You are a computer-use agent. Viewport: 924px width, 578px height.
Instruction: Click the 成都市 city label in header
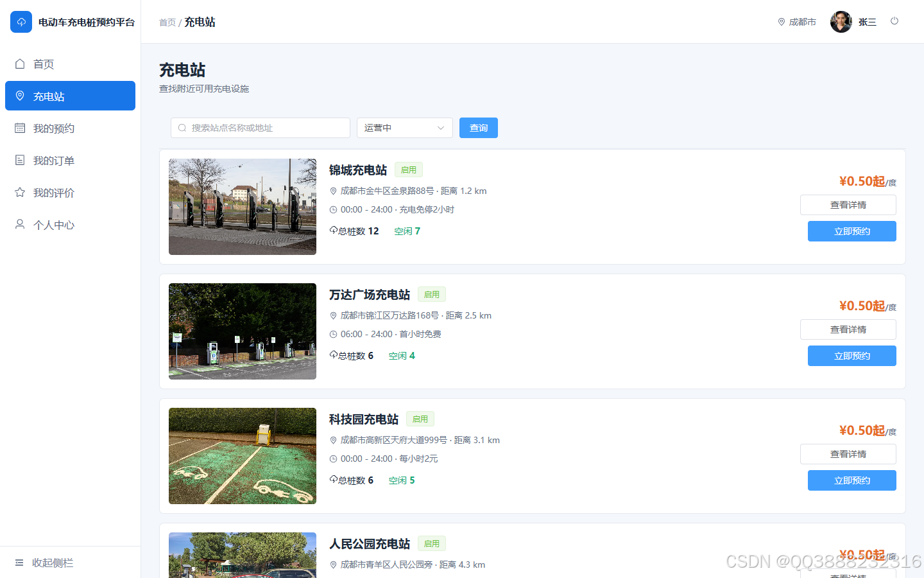click(803, 22)
